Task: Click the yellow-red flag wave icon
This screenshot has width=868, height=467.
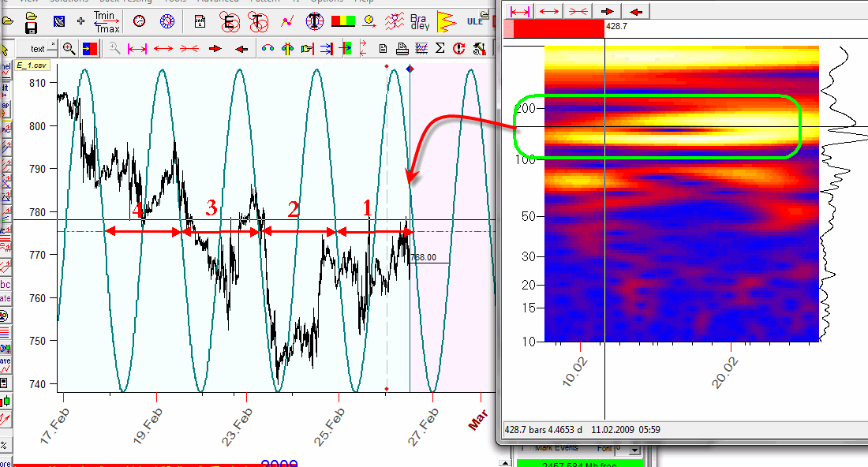Action: coord(446,21)
